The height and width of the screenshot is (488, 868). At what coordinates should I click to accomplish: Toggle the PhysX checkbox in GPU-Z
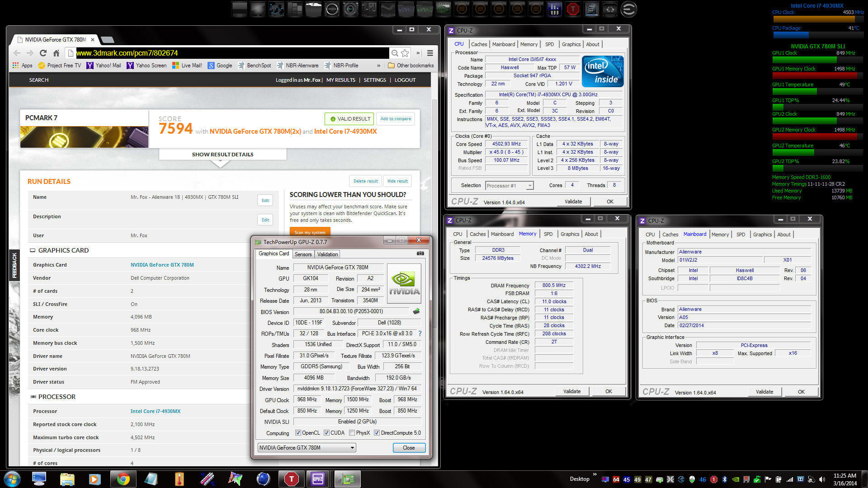pyautogui.click(x=352, y=433)
